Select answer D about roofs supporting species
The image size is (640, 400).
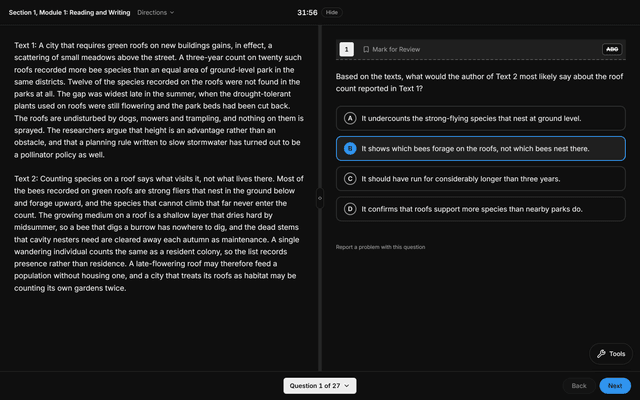(x=480, y=209)
